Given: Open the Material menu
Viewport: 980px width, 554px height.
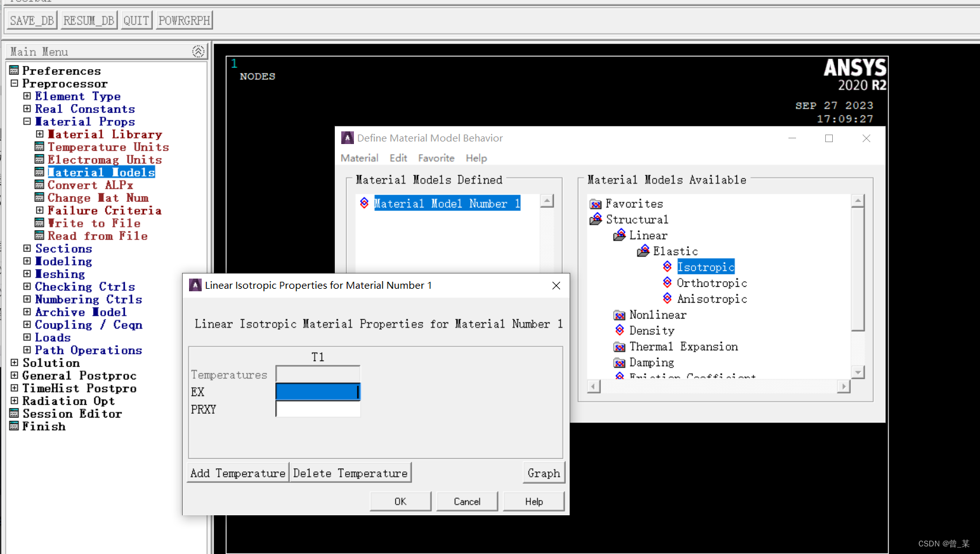Looking at the screenshot, I should pos(359,158).
